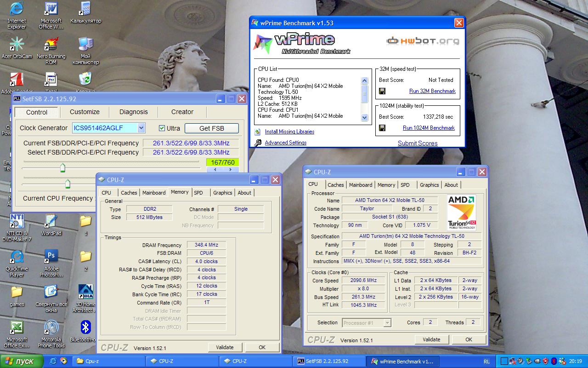Open desktop folder named 1
The image size is (588, 368).
[x=85, y=225]
